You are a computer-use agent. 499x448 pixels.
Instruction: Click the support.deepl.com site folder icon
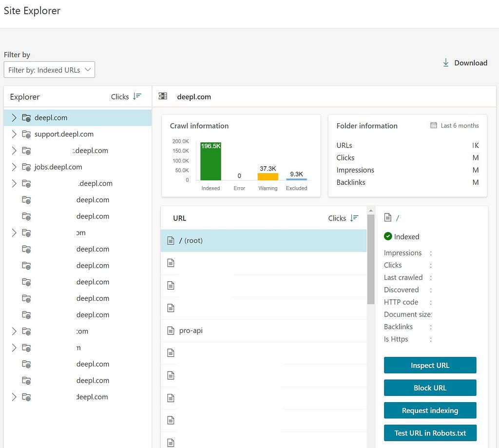click(x=26, y=134)
